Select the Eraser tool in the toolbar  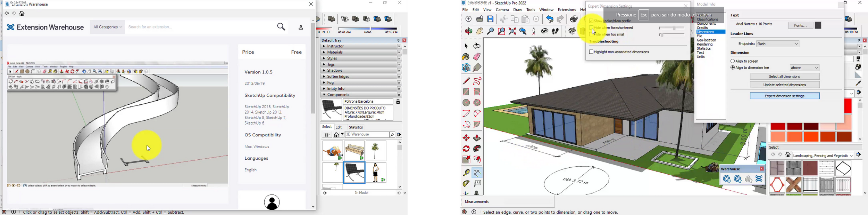[x=477, y=57]
